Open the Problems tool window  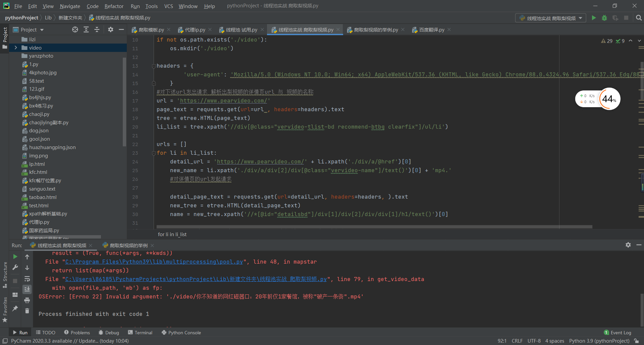[x=77, y=333]
